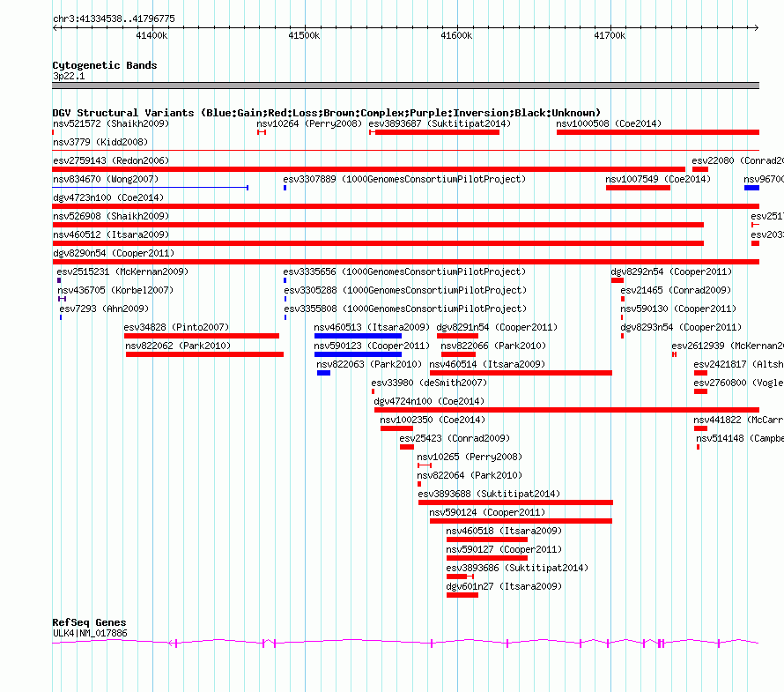Select the esv34828 (Pinto2007) loss variant
The image size is (784, 692).
202,336
